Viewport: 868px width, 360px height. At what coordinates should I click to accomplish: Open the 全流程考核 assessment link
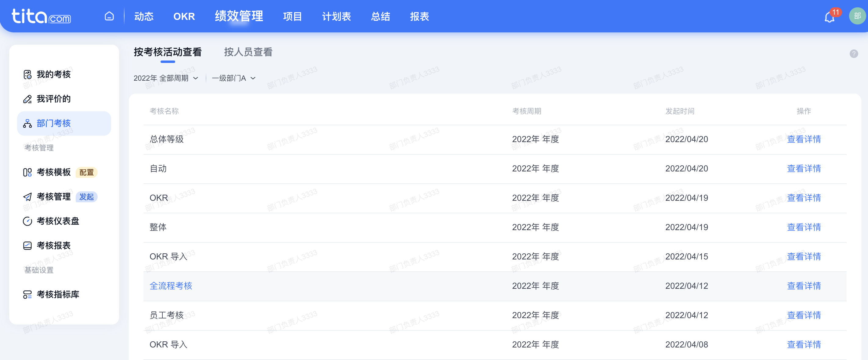171,286
